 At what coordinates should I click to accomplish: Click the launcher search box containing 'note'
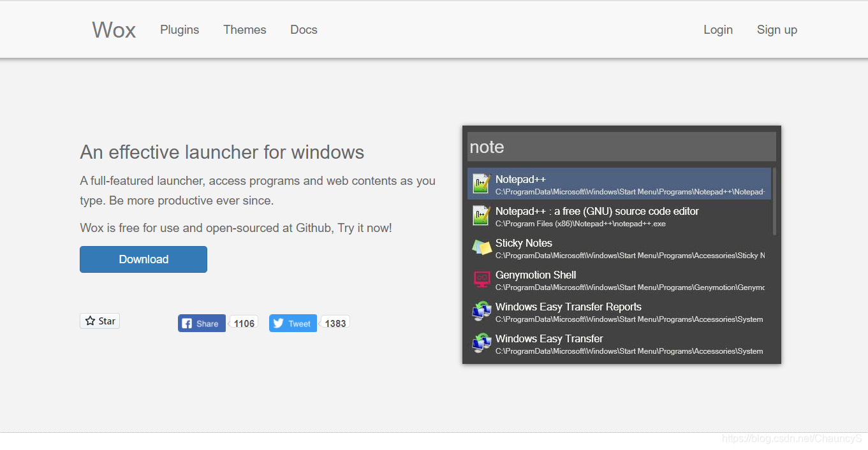point(622,147)
